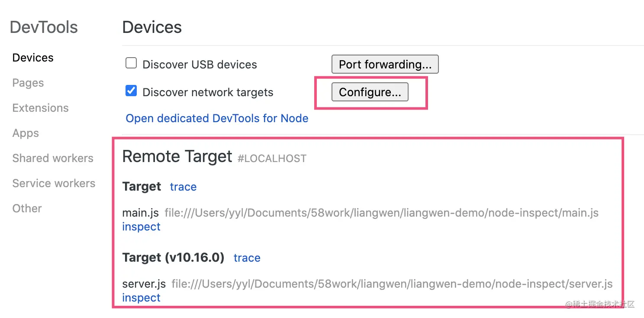Click the server.js file path
This screenshot has height=318, width=644.
click(392, 284)
